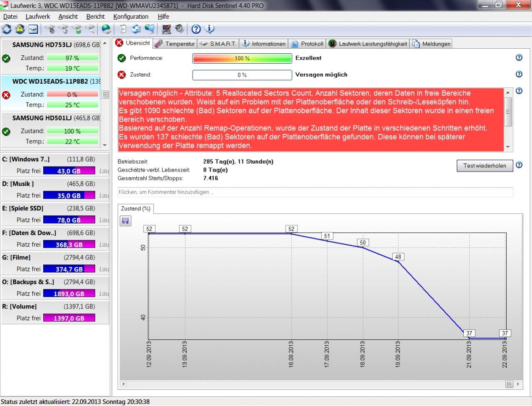This screenshot has height=406, width=532.
Task: Click the 1397,0 GB free-space bar for R:
Action: point(69,318)
